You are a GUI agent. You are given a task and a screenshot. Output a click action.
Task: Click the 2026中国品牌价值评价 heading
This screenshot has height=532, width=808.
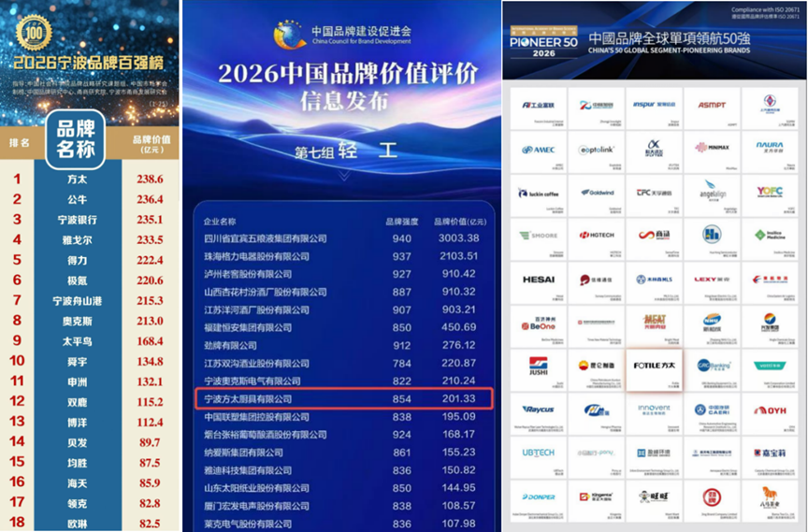pos(348,74)
